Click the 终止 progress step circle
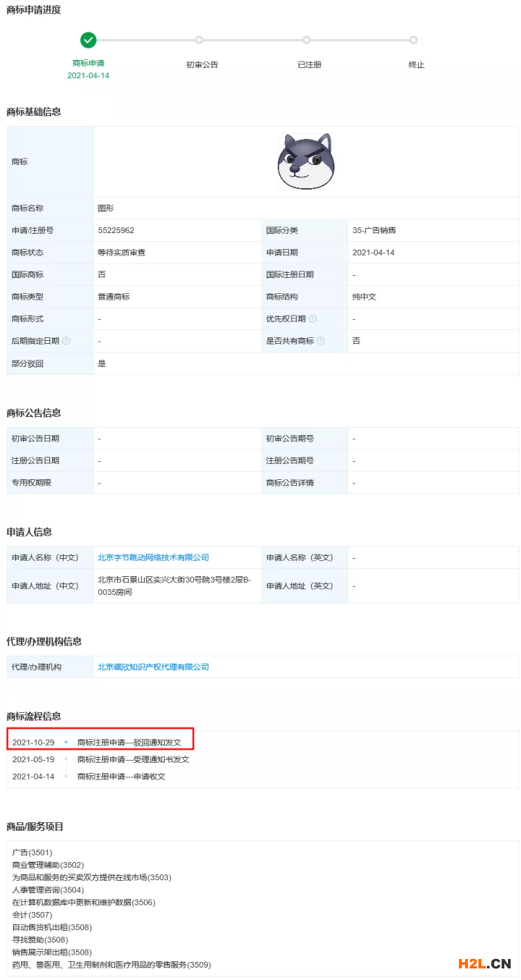This screenshot has height=980, width=521. coord(413,41)
